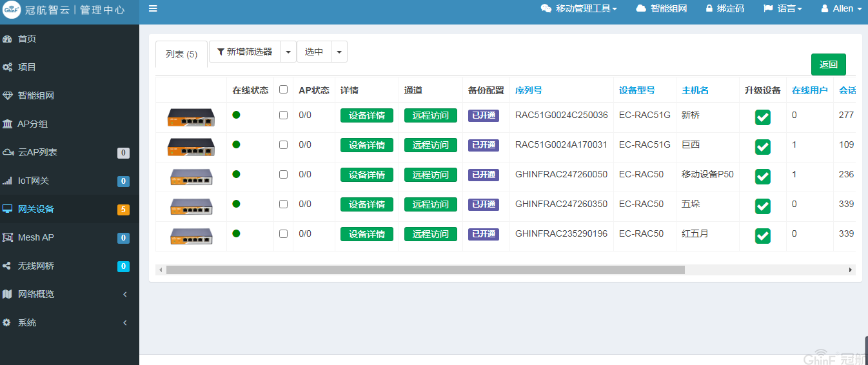Click the lock icon beside 绑定码
This screenshot has width=868, height=365.
point(709,8)
